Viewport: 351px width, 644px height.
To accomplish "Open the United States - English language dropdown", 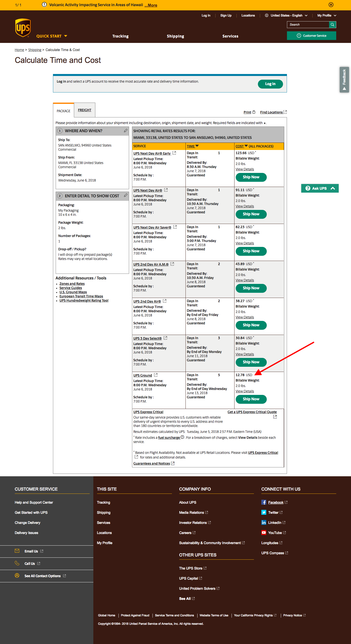I will 289,16.
